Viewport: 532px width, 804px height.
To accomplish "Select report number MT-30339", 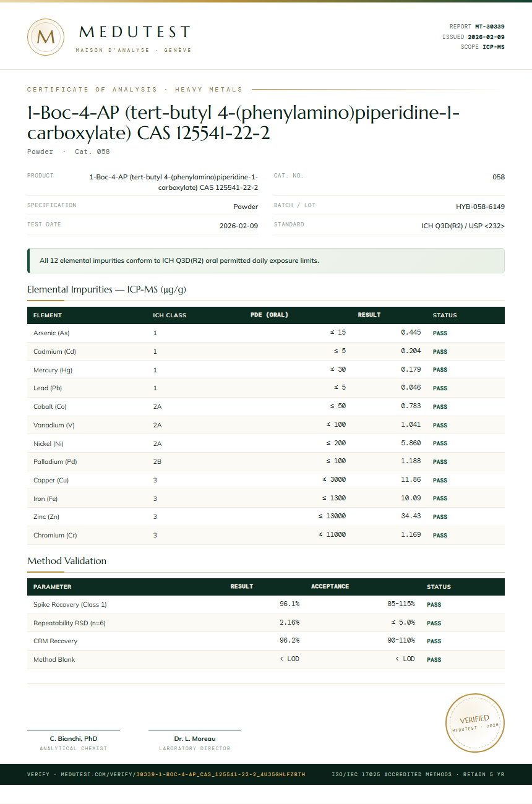I will [x=490, y=27].
